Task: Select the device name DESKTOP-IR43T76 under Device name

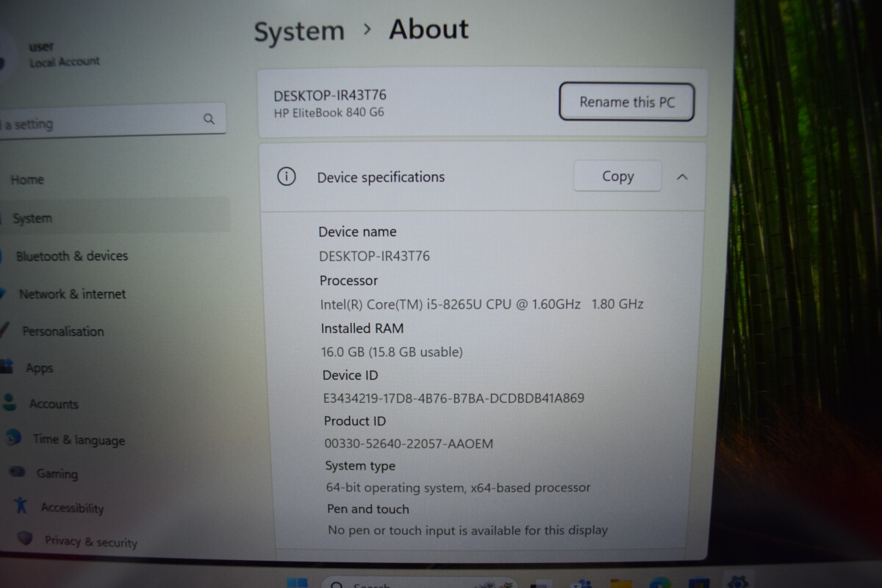Action: 375,257
